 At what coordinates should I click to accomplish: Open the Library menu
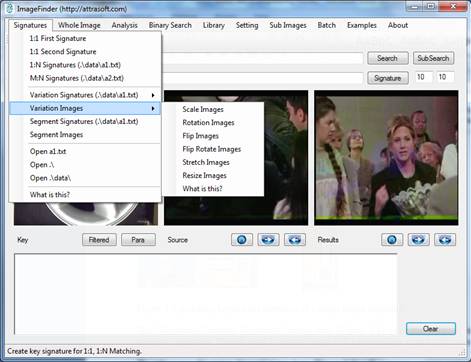tap(214, 25)
